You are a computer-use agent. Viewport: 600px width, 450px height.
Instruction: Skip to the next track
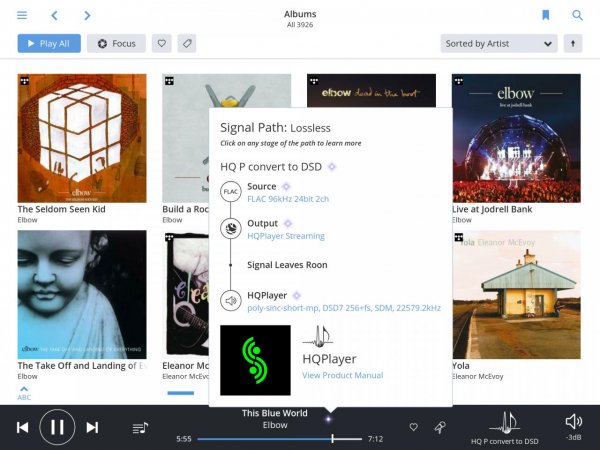point(92,427)
